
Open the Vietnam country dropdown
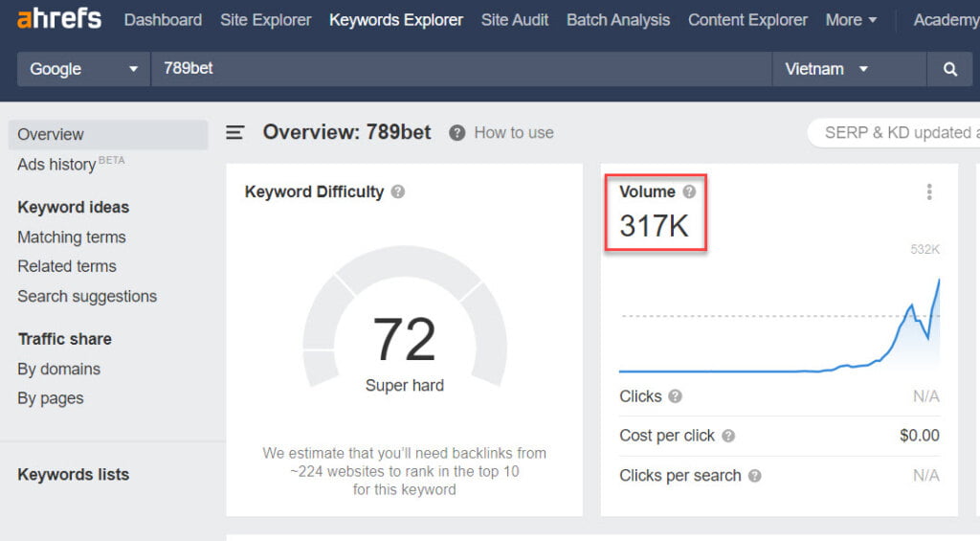pyautogui.click(x=826, y=69)
